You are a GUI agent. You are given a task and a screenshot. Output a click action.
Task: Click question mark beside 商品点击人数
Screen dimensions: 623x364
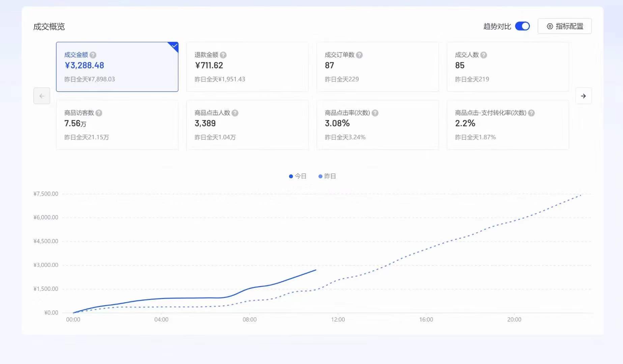tap(235, 113)
